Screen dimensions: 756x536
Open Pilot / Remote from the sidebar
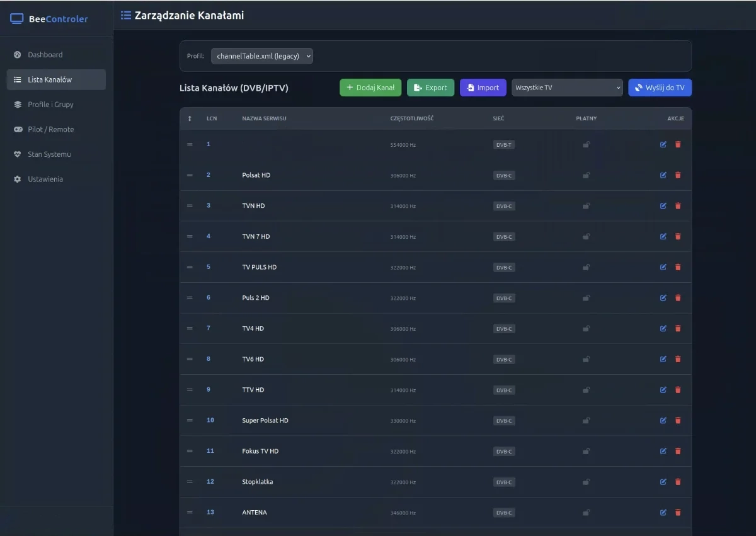[18, 129]
